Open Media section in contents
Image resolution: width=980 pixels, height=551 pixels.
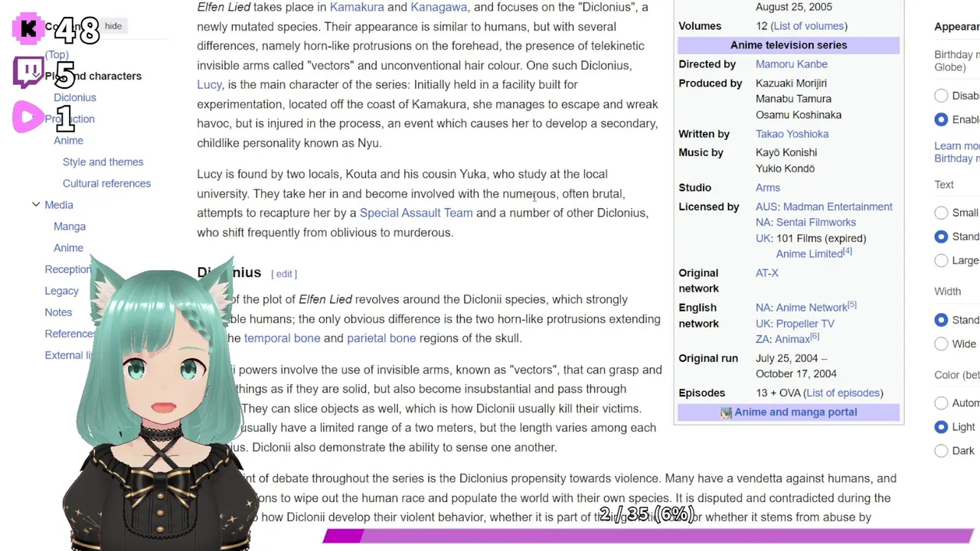point(59,204)
